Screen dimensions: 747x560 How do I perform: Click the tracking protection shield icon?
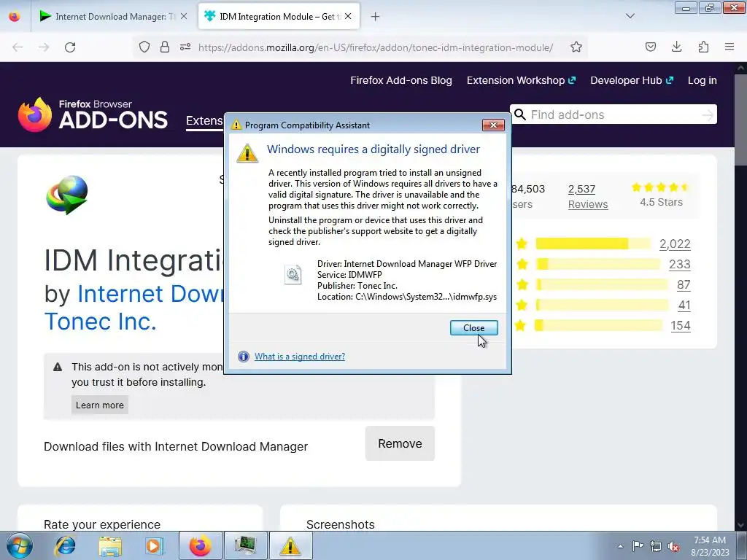(144, 47)
